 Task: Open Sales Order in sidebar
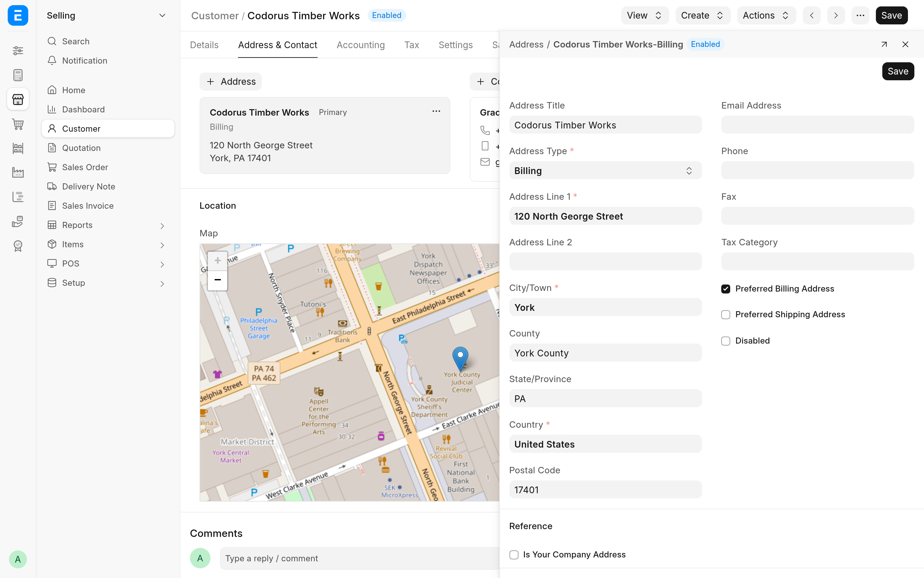[x=108, y=167]
